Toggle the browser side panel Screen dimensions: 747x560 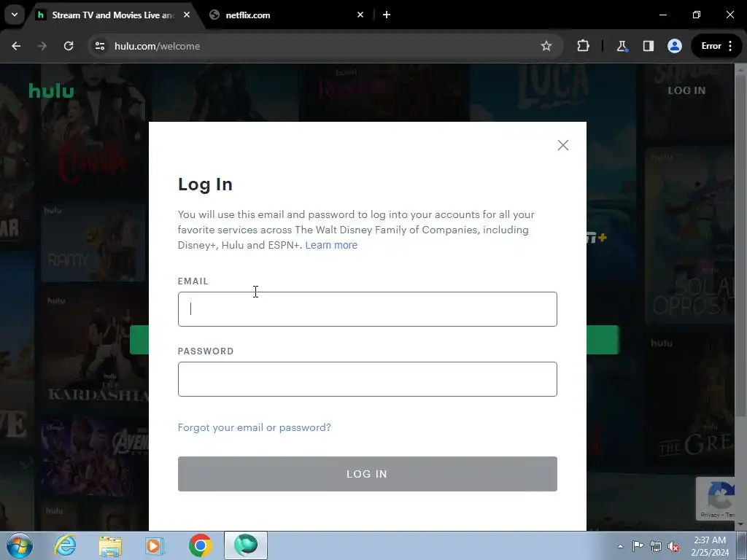click(x=648, y=46)
